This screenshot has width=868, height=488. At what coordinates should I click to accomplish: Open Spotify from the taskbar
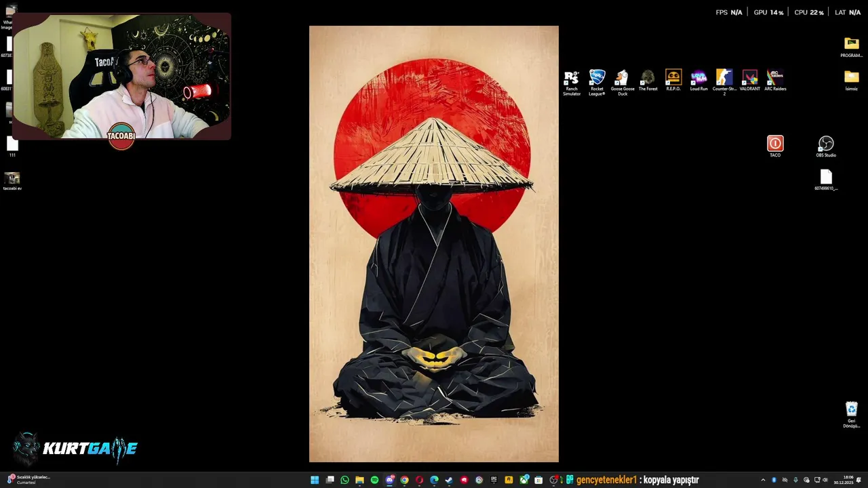[x=374, y=480]
